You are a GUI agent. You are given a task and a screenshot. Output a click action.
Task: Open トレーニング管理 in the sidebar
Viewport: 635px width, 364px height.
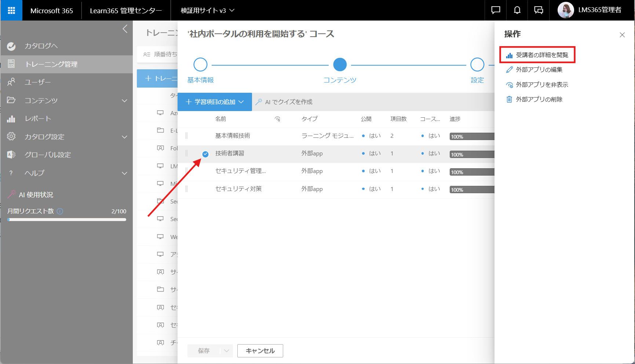(66, 64)
